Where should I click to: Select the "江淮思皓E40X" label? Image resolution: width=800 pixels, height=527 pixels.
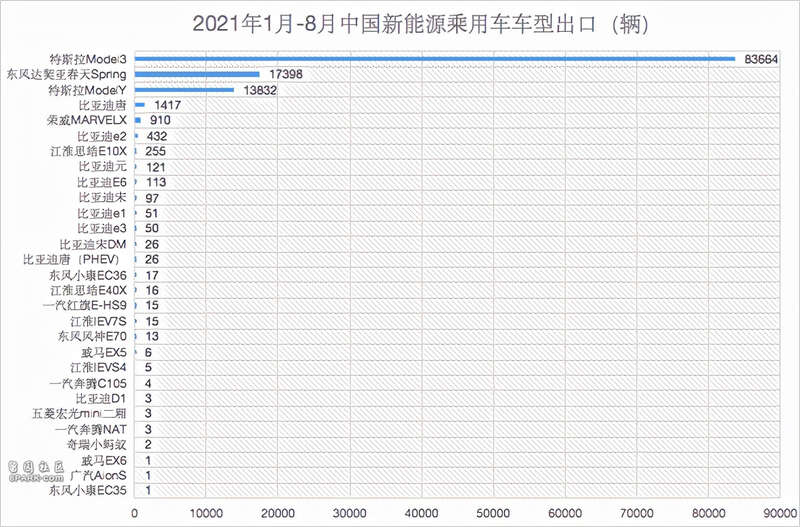pyautogui.click(x=88, y=290)
